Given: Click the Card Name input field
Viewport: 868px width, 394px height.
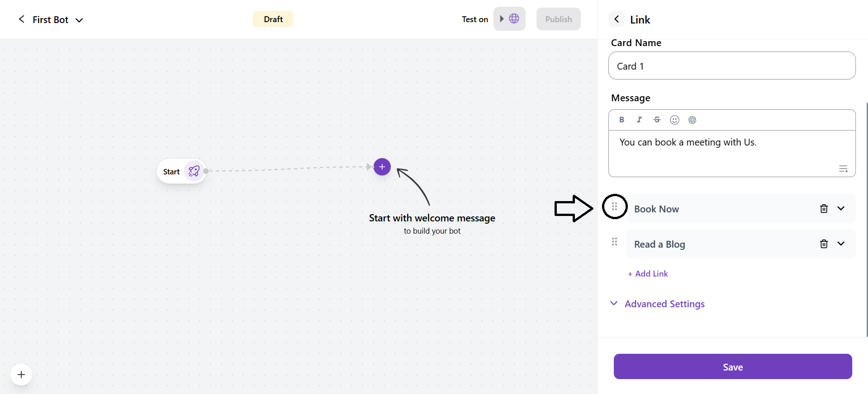Looking at the screenshot, I should pyautogui.click(x=731, y=66).
